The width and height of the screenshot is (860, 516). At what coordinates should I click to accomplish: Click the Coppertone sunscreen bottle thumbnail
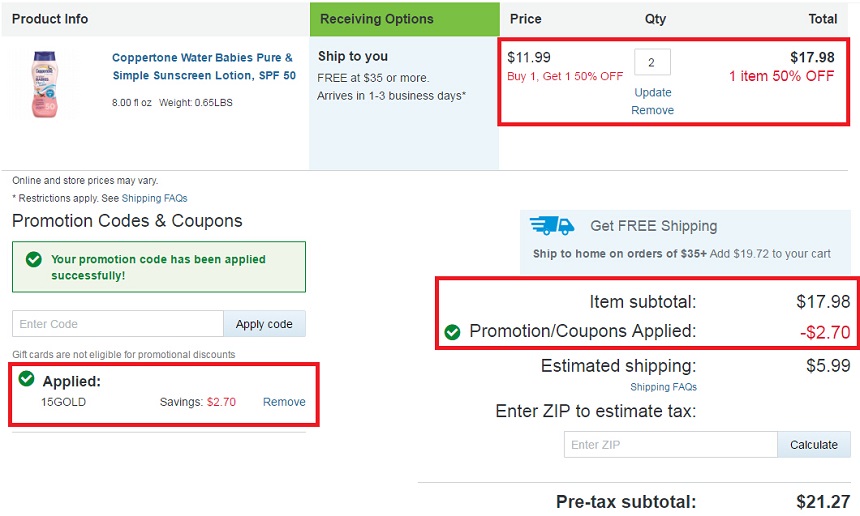pyautogui.click(x=44, y=84)
